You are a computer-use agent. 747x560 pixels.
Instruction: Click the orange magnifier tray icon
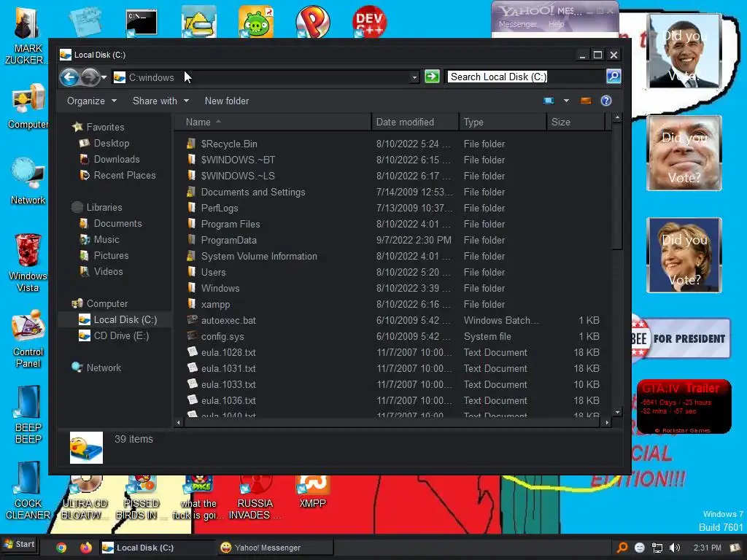tap(622, 548)
